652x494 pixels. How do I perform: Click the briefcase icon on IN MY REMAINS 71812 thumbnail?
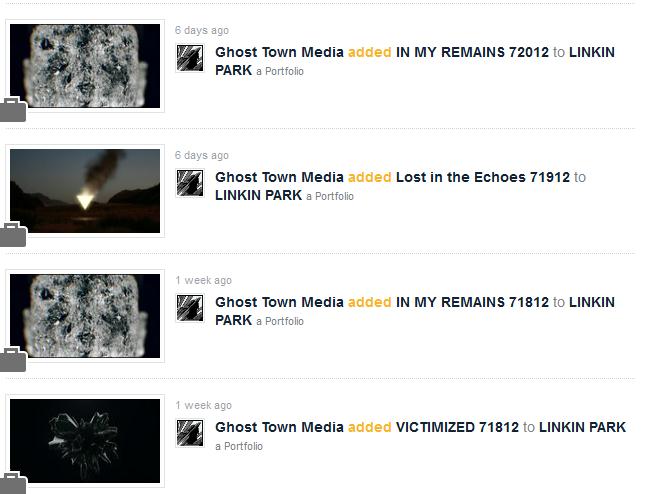[x=13, y=359]
